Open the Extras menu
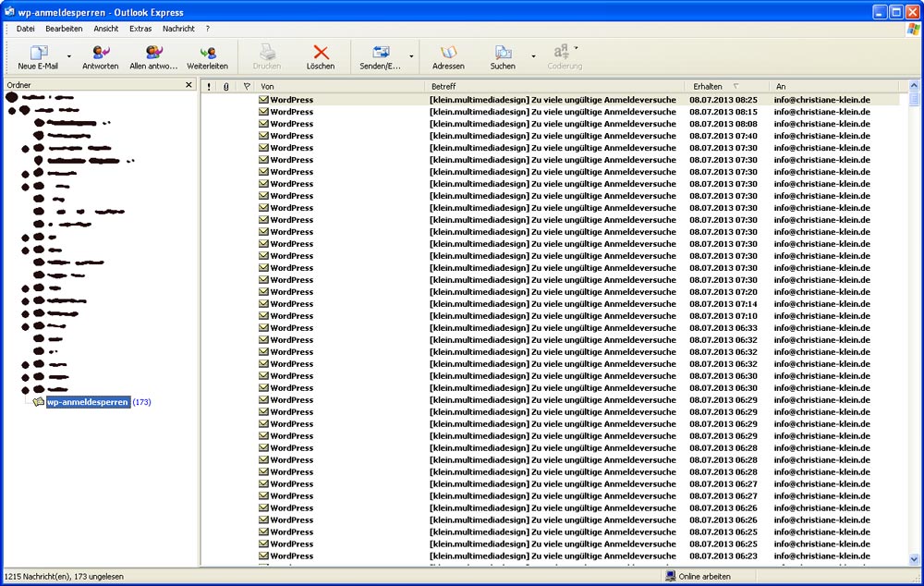 click(x=140, y=29)
